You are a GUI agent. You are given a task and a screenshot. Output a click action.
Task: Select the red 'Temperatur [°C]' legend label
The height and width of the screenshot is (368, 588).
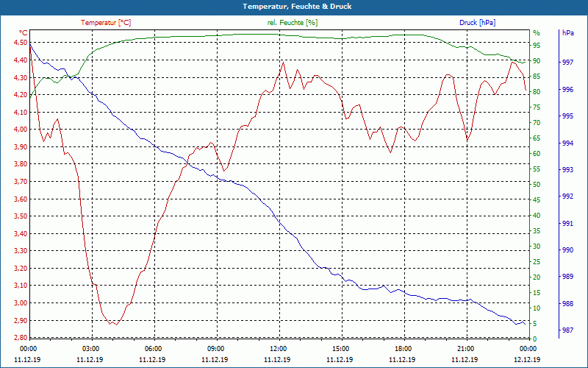coord(106,23)
